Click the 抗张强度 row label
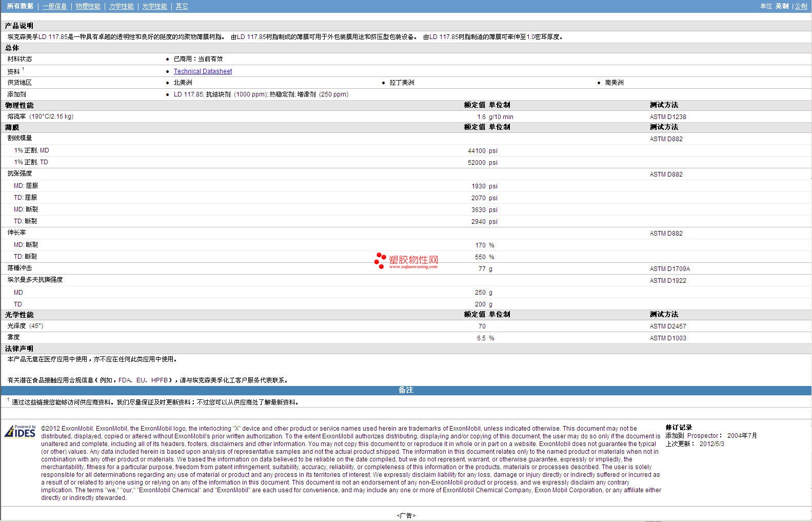The image size is (812, 522). click(x=19, y=173)
